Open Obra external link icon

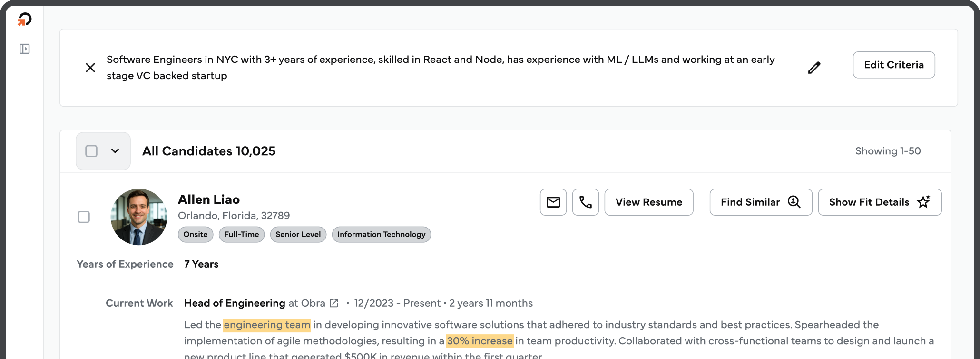pos(334,303)
